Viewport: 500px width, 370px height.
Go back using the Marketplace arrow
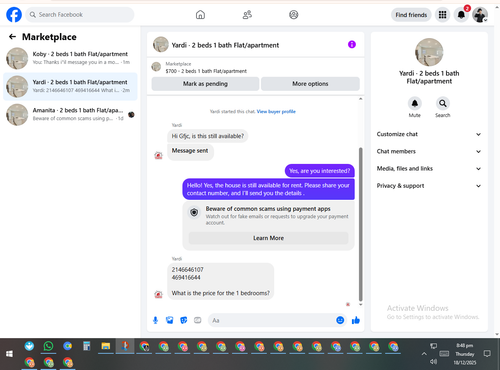pyautogui.click(x=12, y=37)
